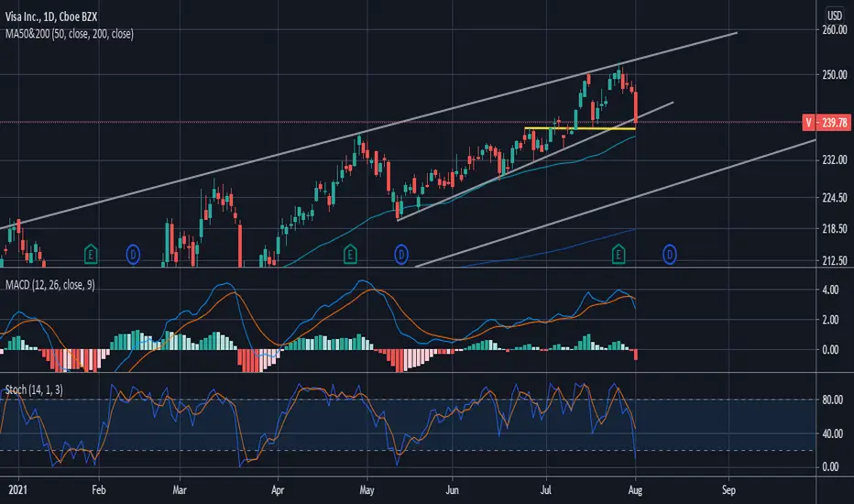Select the MACD (12, 26, close, 9) legend

(50, 285)
